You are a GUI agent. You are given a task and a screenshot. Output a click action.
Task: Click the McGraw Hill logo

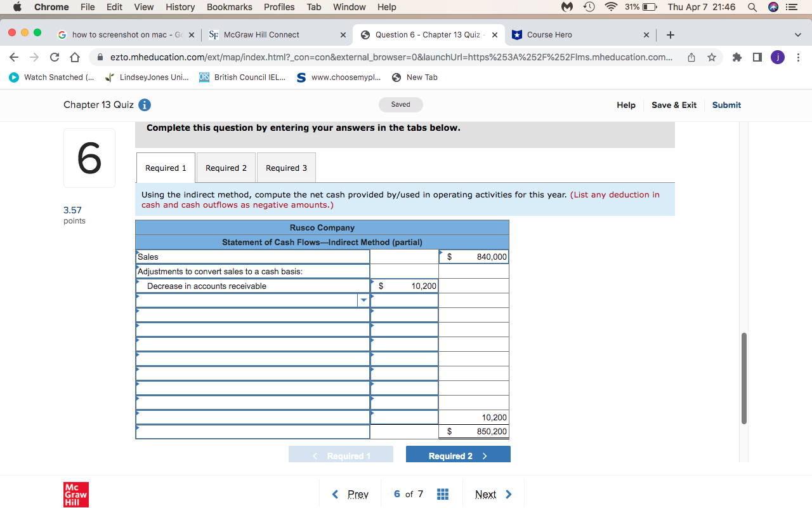click(x=76, y=494)
